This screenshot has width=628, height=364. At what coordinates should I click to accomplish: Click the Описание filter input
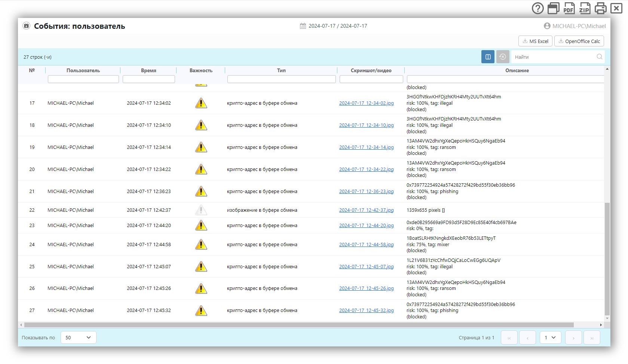click(506, 79)
